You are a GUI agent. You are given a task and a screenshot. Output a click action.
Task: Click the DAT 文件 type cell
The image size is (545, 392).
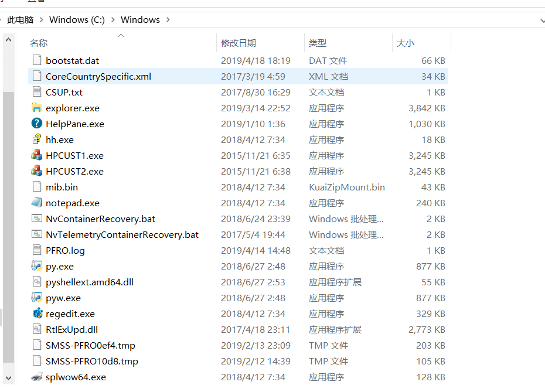(328, 61)
